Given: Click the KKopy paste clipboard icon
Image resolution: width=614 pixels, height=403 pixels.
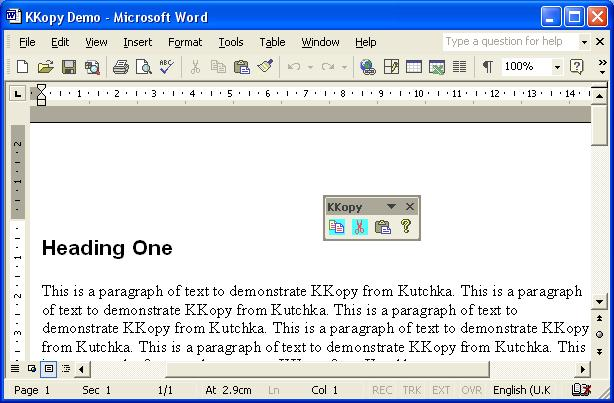Looking at the screenshot, I should point(382,228).
